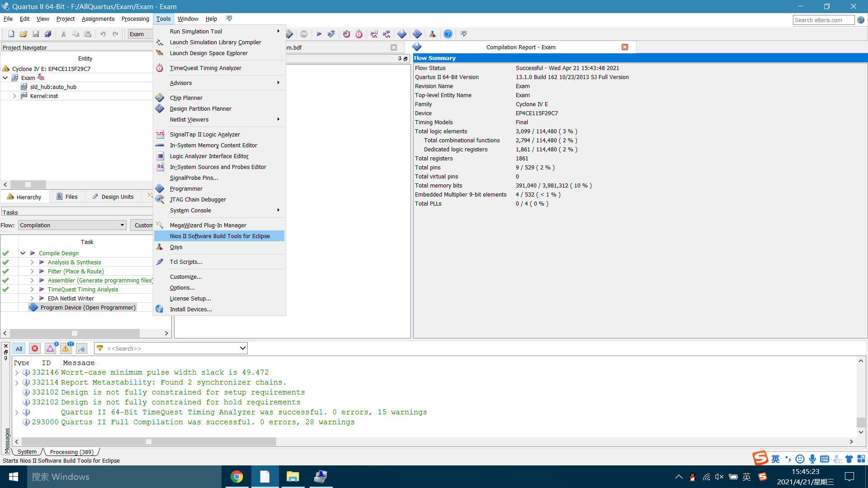Image resolution: width=868 pixels, height=488 pixels.
Task: Click the Start Compilation play icon
Action: pyautogui.click(x=319, y=34)
